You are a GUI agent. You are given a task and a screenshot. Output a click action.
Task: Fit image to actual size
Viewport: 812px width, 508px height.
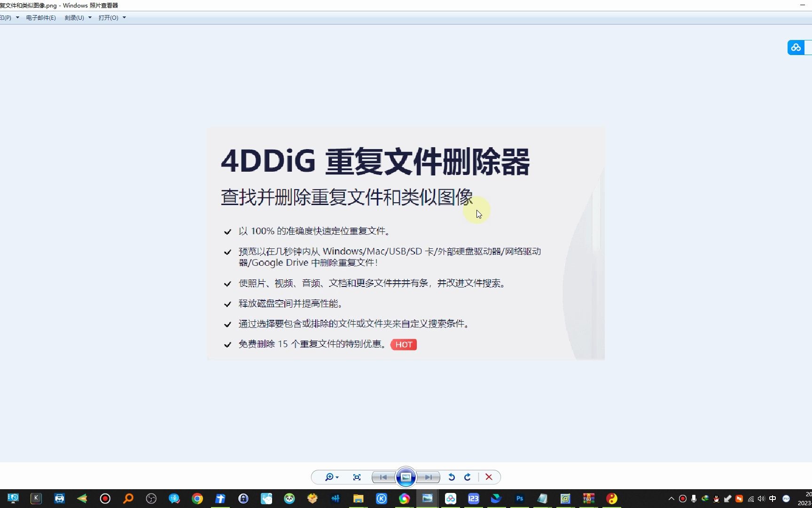357,477
